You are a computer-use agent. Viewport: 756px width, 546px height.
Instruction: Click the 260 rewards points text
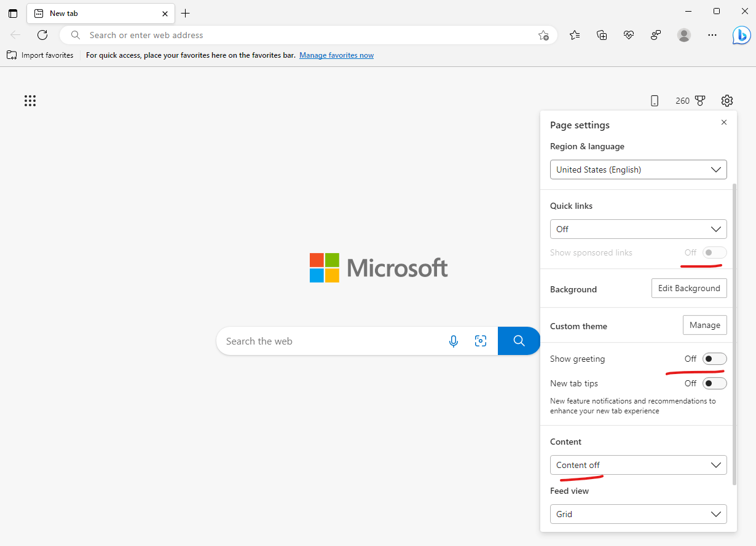click(x=682, y=101)
